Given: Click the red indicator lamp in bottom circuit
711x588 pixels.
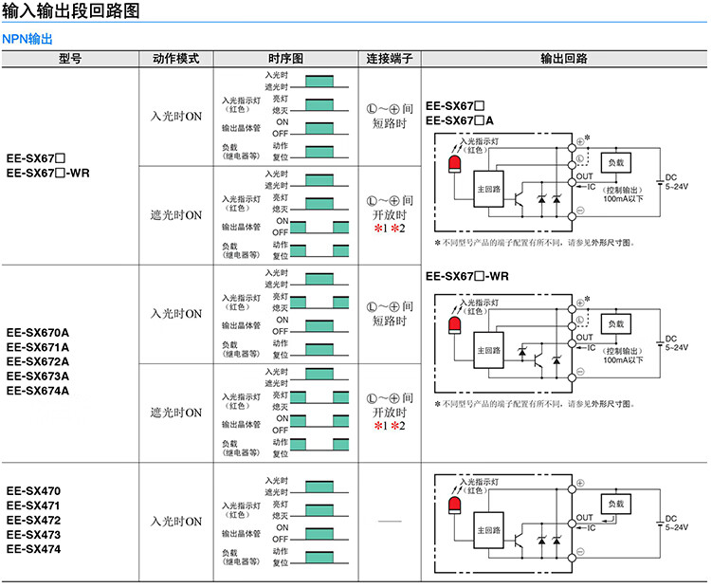Looking at the screenshot, I should (x=454, y=505).
